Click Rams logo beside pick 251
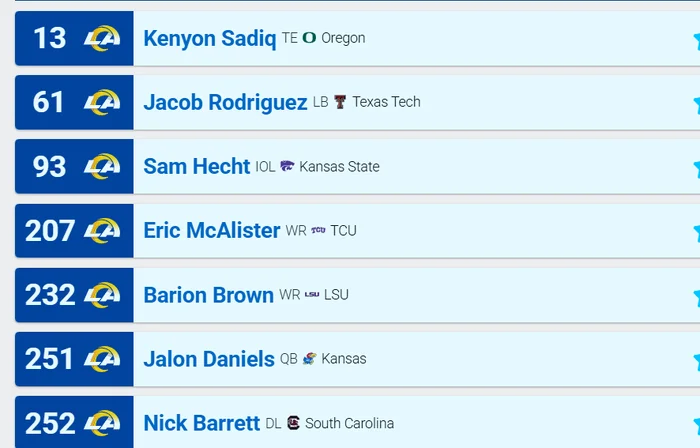This screenshot has height=448, width=700. [x=102, y=359]
